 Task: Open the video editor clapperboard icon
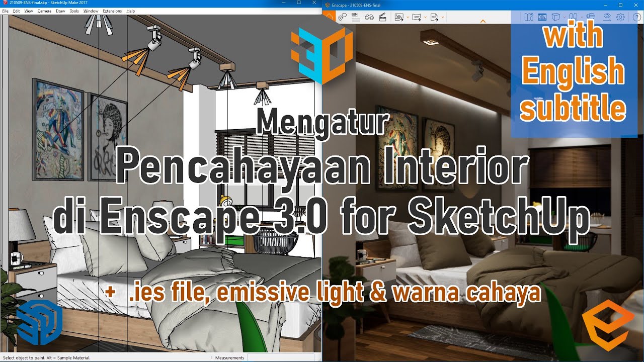click(x=382, y=17)
